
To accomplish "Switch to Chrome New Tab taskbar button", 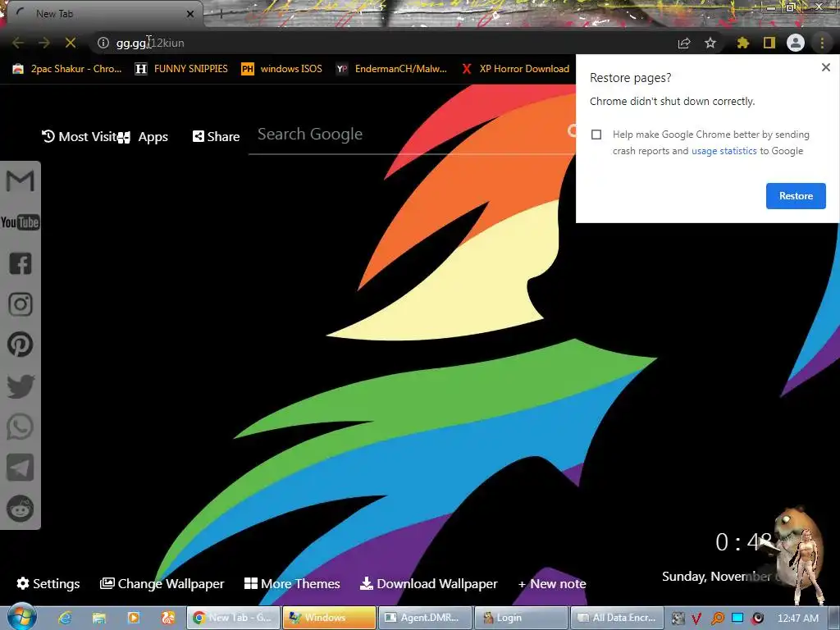I will pos(233,618).
